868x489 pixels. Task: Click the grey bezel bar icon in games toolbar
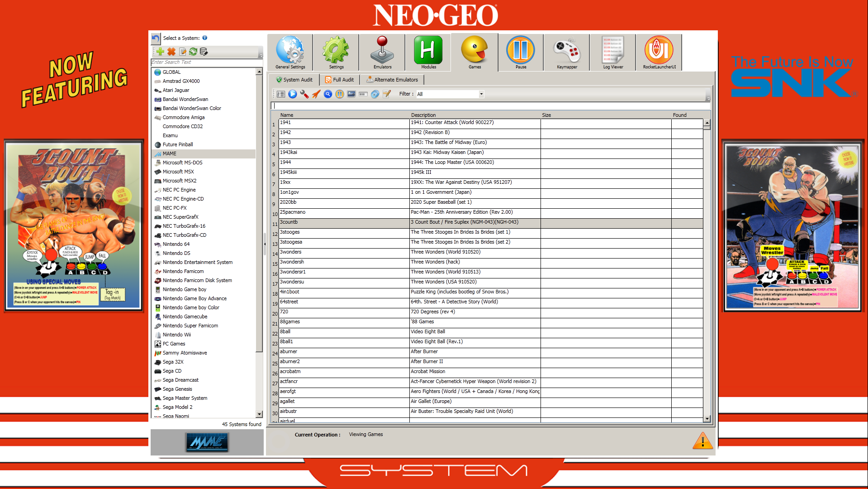[x=363, y=94]
